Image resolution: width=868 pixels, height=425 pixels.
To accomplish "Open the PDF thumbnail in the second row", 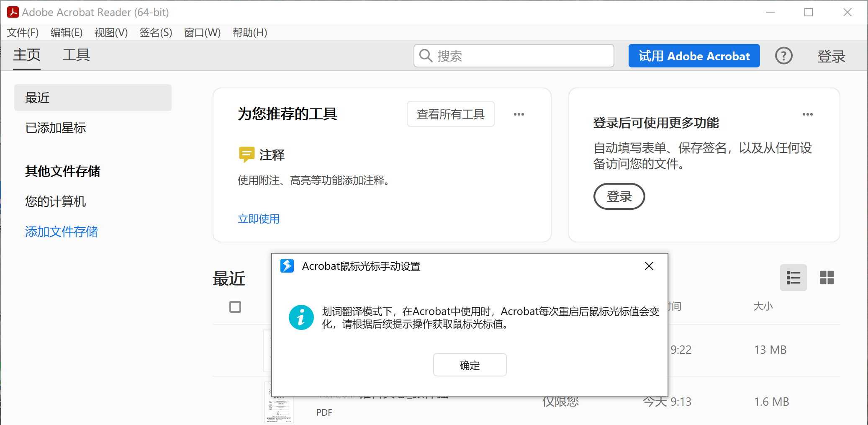I will (x=280, y=402).
